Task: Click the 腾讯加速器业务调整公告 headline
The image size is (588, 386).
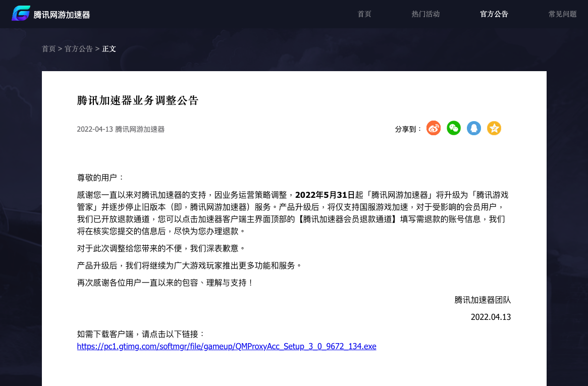Action: click(x=138, y=100)
